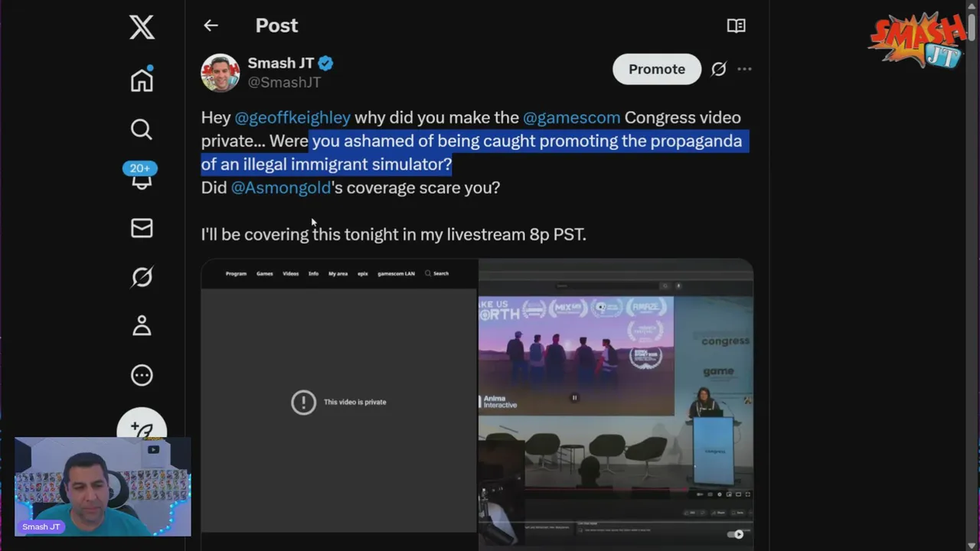Open Messages envelope icon
Image resolution: width=980 pixels, height=551 pixels.
[142, 227]
